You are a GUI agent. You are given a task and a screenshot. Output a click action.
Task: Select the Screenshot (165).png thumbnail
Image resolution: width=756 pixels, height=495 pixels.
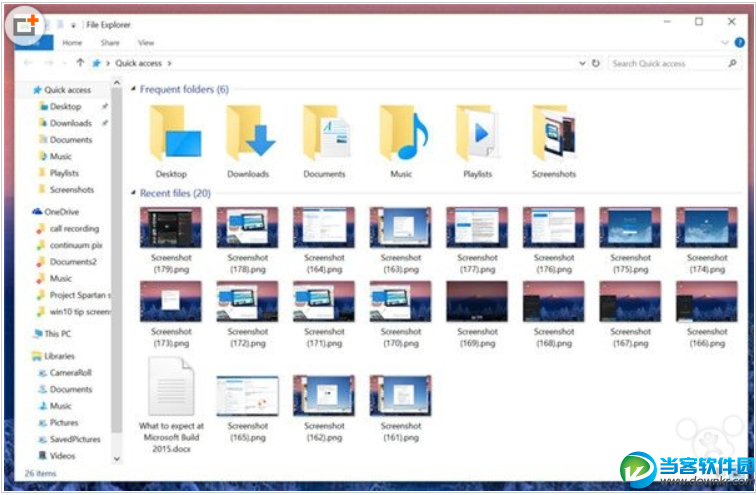point(247,396)
